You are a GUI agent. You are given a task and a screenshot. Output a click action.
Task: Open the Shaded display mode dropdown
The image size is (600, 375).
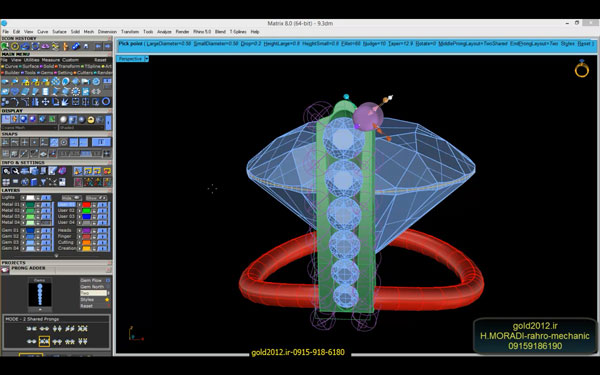pos(82,128)
